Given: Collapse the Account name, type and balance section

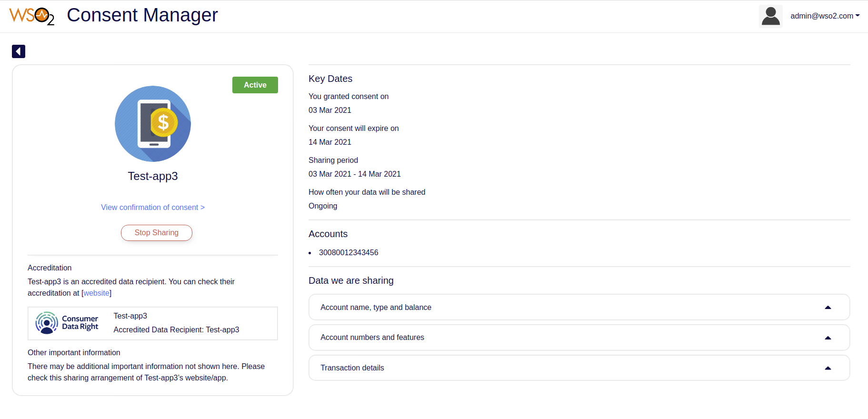Looking at the screenshot, I should point(579,307).
